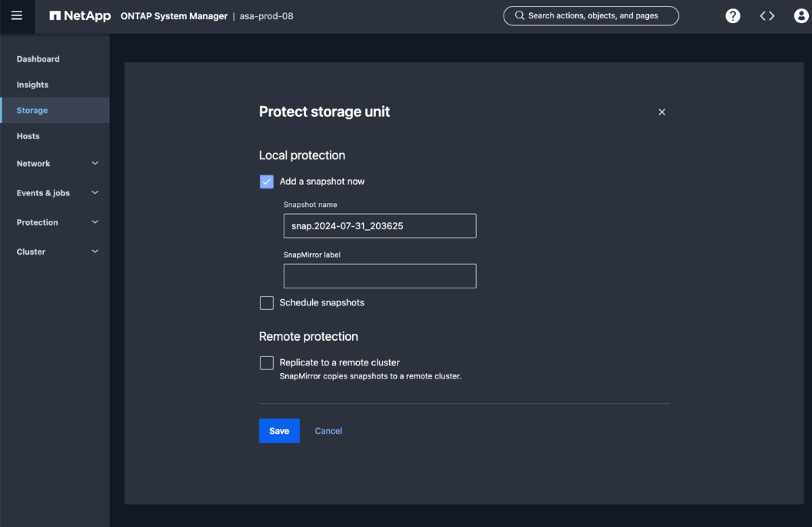Open the user account profile icon
This screenshot has width=812, height=527.
point(800,16)
